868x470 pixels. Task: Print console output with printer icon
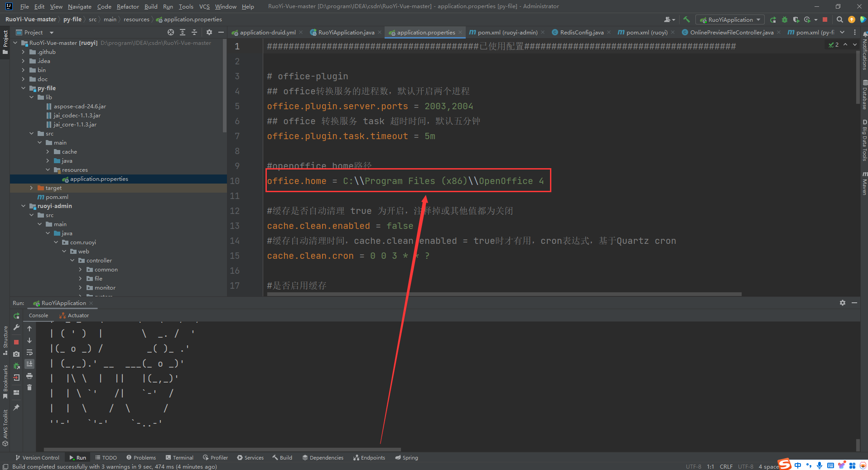(29, 376)
